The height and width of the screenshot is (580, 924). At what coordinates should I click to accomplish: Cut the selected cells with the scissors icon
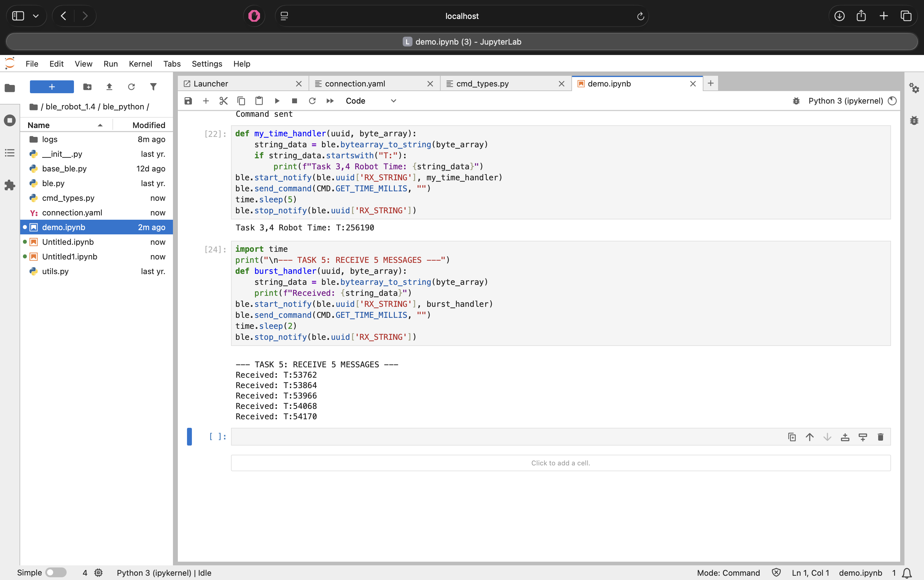224,101
